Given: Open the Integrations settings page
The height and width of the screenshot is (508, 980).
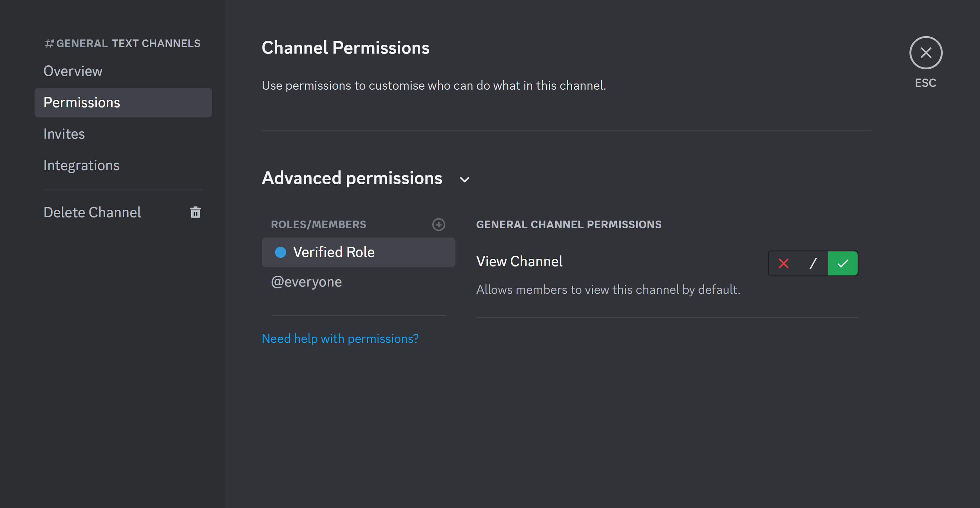Looking at the screenshot, I should (x=81, y=165).
